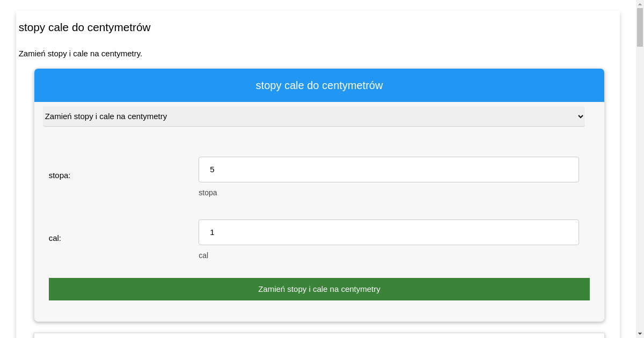
Task: Click the stopa hint text under input
Action: coord(208,193)
